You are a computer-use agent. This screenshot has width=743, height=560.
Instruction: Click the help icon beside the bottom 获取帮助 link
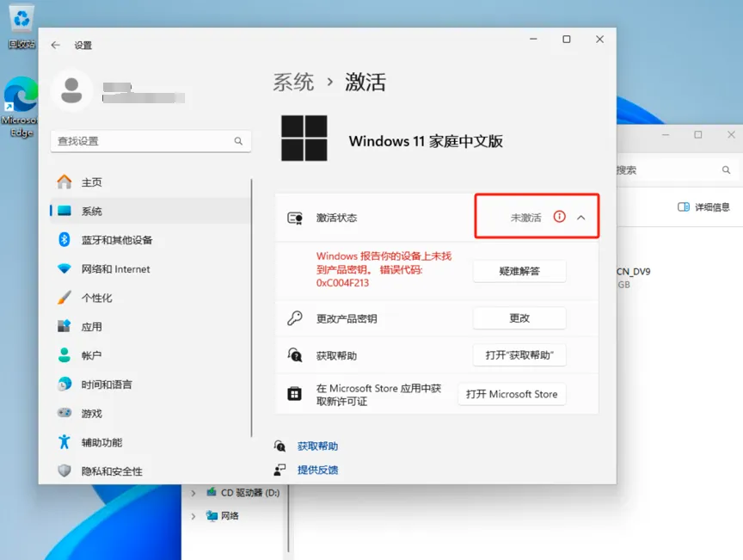(x=279, y=446)
